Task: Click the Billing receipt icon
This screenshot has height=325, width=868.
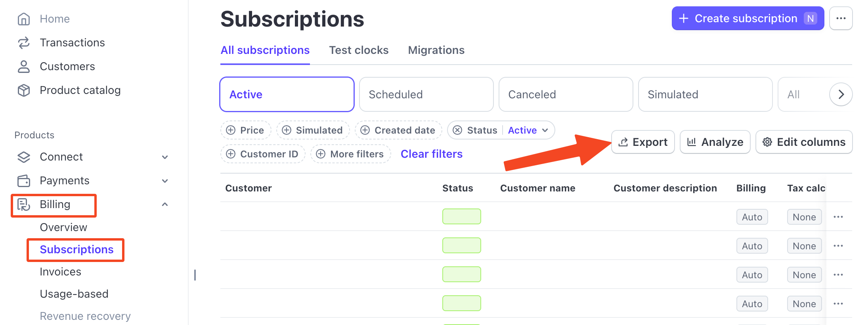Action: point(24,205)
